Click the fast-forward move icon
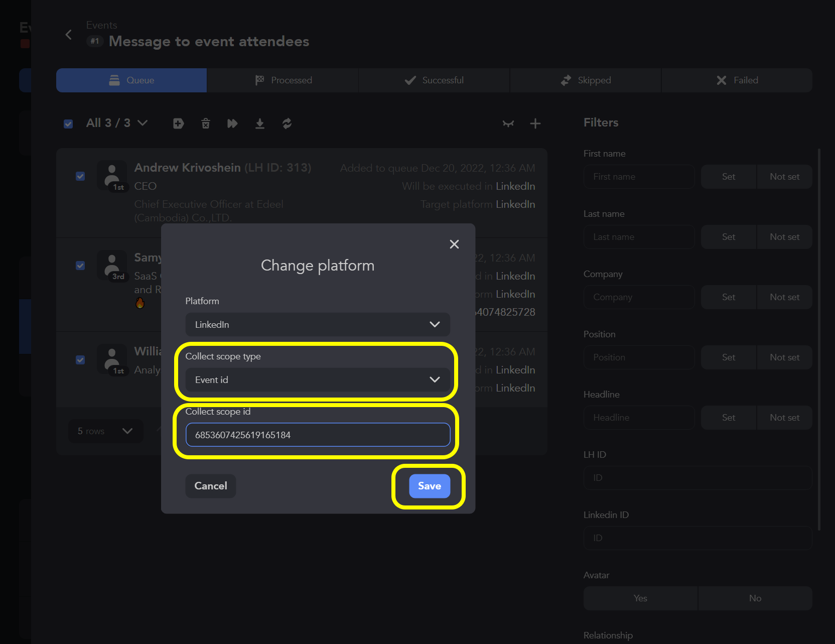 pos(232,123)
